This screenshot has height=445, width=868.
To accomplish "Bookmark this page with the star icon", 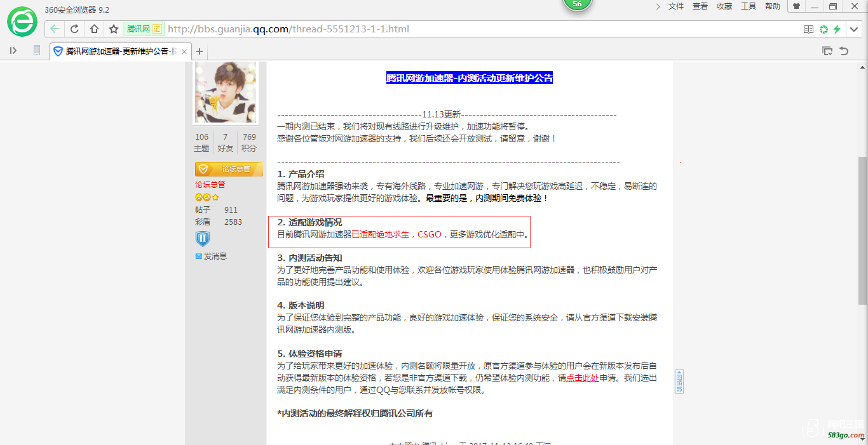I will [x=114, y=29].
